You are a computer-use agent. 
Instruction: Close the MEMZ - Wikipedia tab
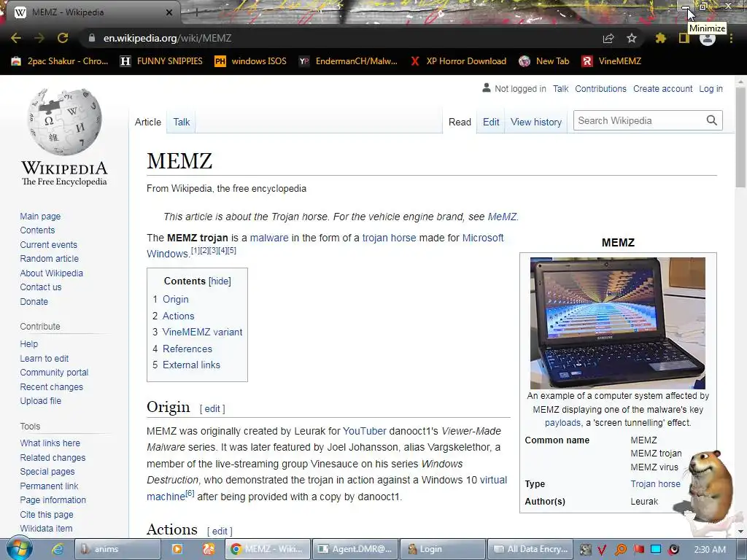[169, 12]
